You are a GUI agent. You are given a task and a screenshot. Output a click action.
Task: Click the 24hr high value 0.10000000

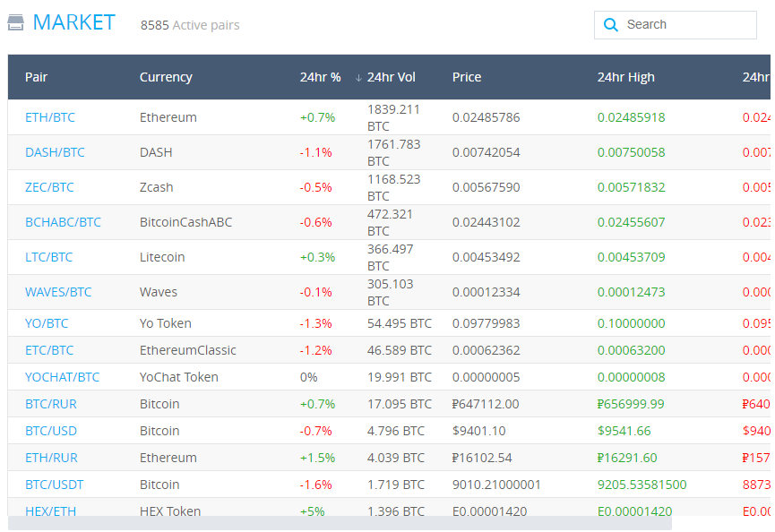(x=631, y=323)
